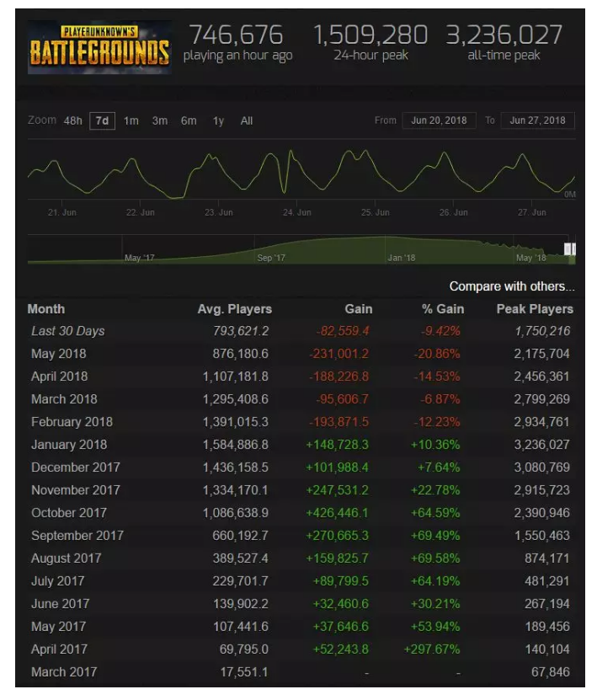Click gain value +52,243.8

coord(341,649)
